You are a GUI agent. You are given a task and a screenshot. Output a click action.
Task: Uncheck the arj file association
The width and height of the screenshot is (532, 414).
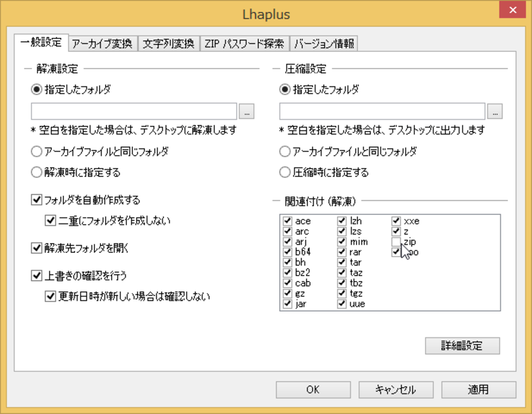click(287, 242)
